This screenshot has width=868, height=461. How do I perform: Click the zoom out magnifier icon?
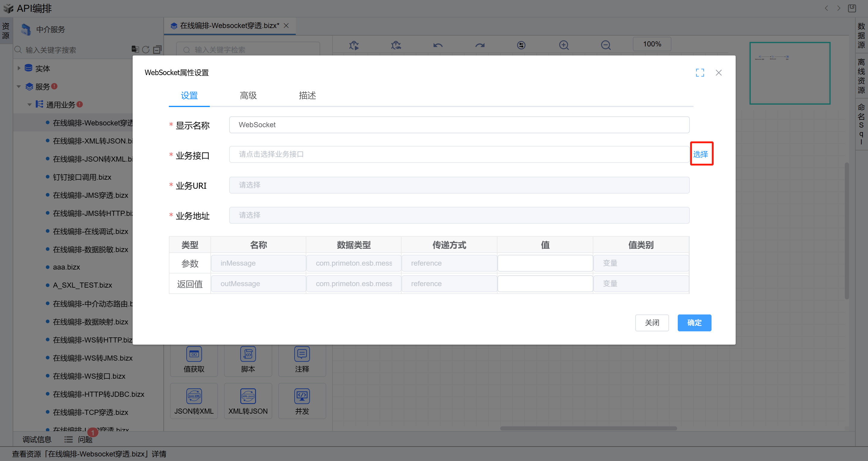(605, 45)
